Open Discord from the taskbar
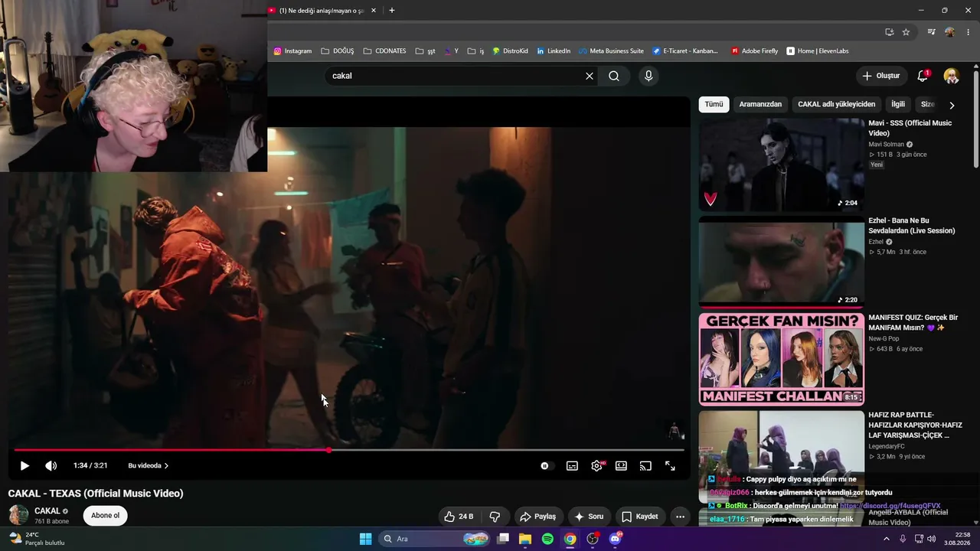 point(615,539)
